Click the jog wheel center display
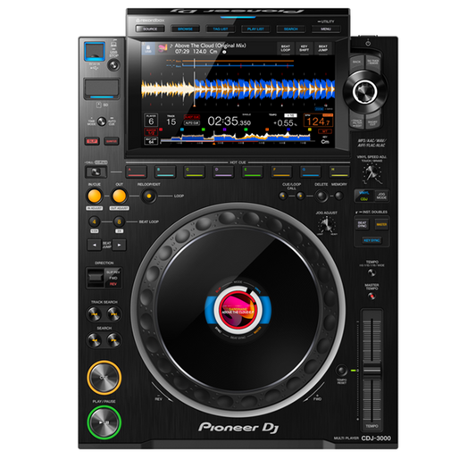 coord(238,311)
